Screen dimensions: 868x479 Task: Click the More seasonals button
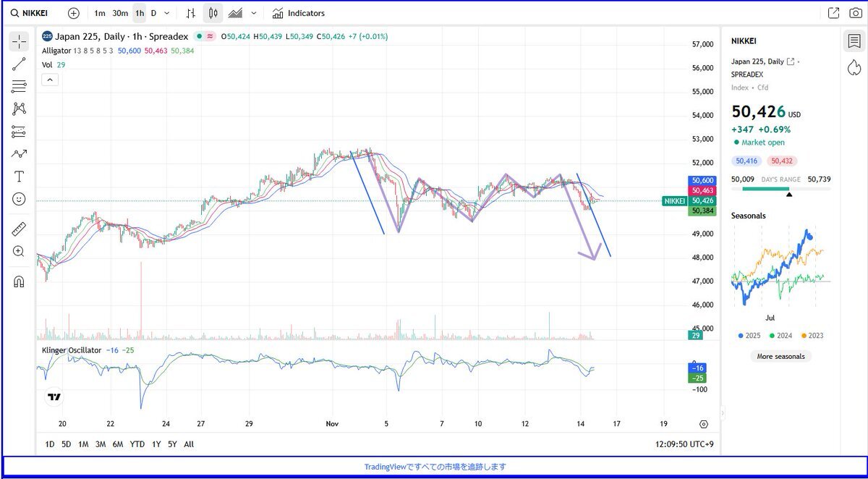click(x=780, y=356)
